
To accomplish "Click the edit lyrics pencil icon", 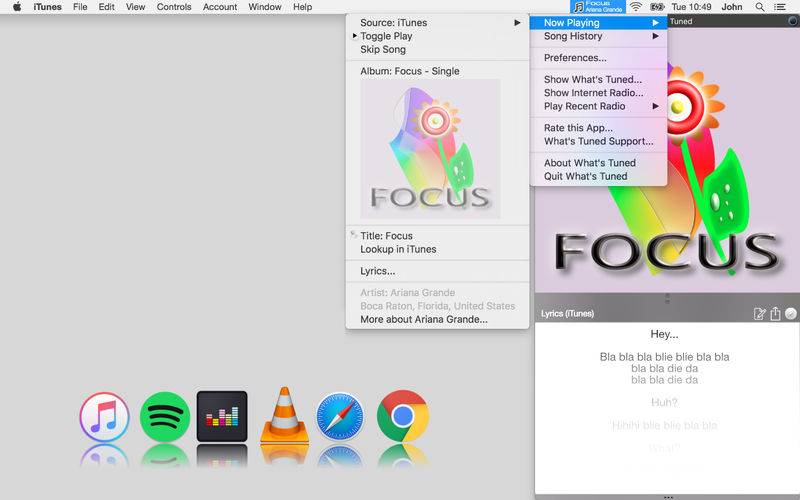I will coord(760,314).
